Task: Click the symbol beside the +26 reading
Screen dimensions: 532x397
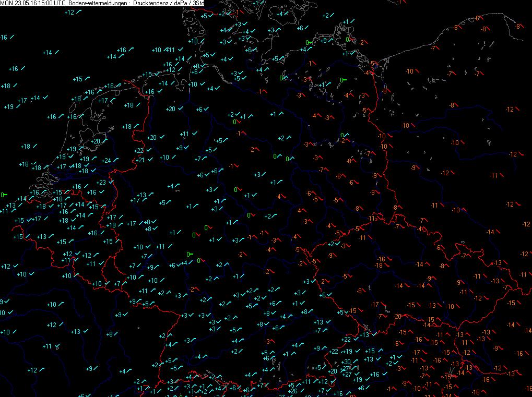Action: [x=304, y=391]
